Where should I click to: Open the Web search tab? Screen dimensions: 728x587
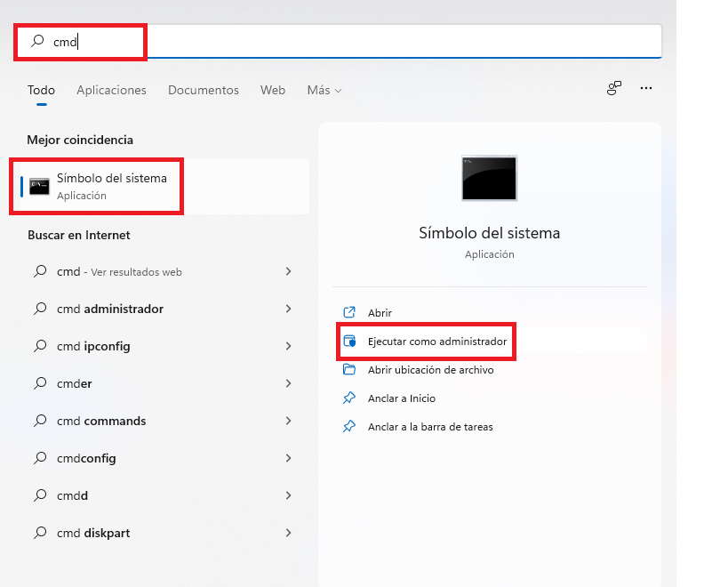[x=272, y=90]
